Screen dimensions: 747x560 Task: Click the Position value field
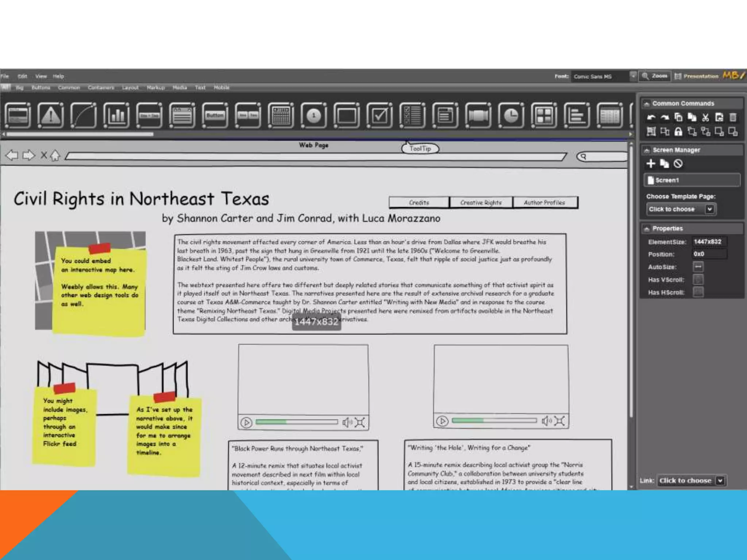(x=709, y=254)
